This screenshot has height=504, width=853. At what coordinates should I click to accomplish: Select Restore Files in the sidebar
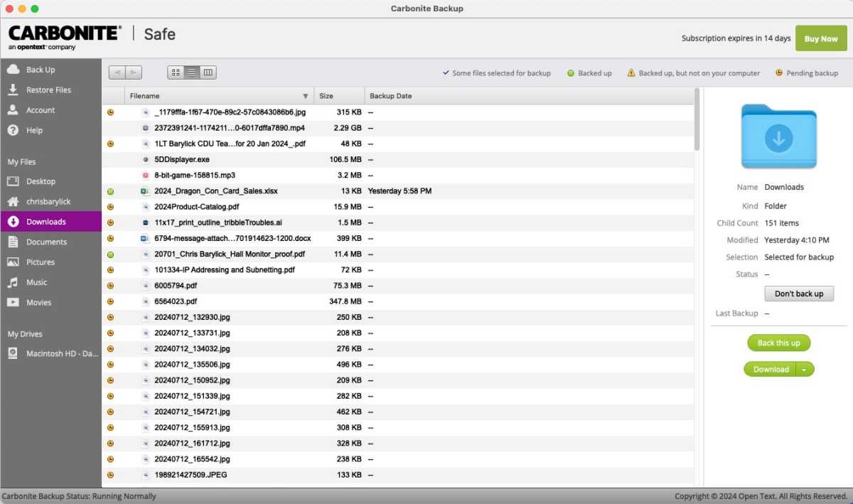point(51,90)
